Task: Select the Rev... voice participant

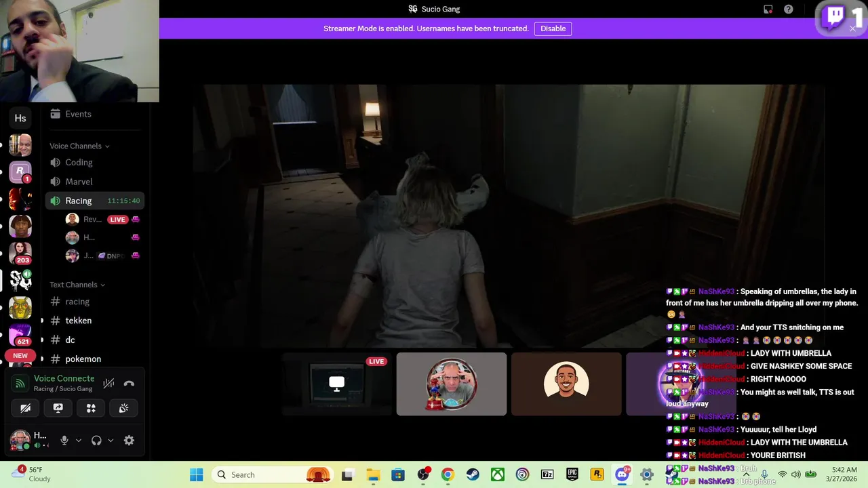Action: [x=103, y=220]
